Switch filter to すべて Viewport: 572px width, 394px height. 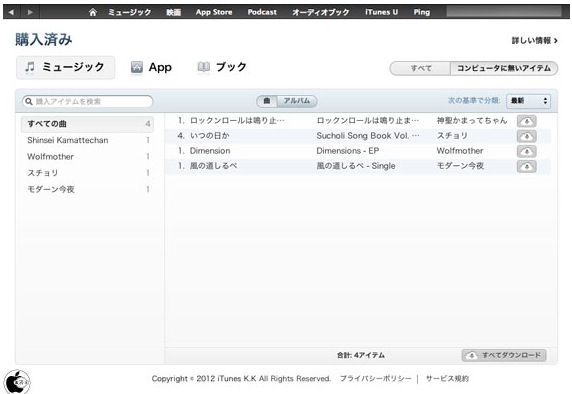point(421,68)
